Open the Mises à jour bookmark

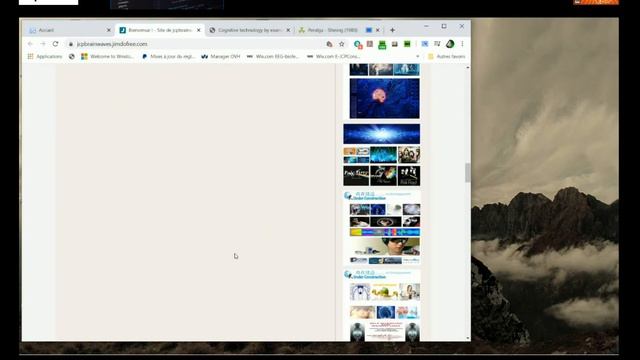(x=168, y=56)
